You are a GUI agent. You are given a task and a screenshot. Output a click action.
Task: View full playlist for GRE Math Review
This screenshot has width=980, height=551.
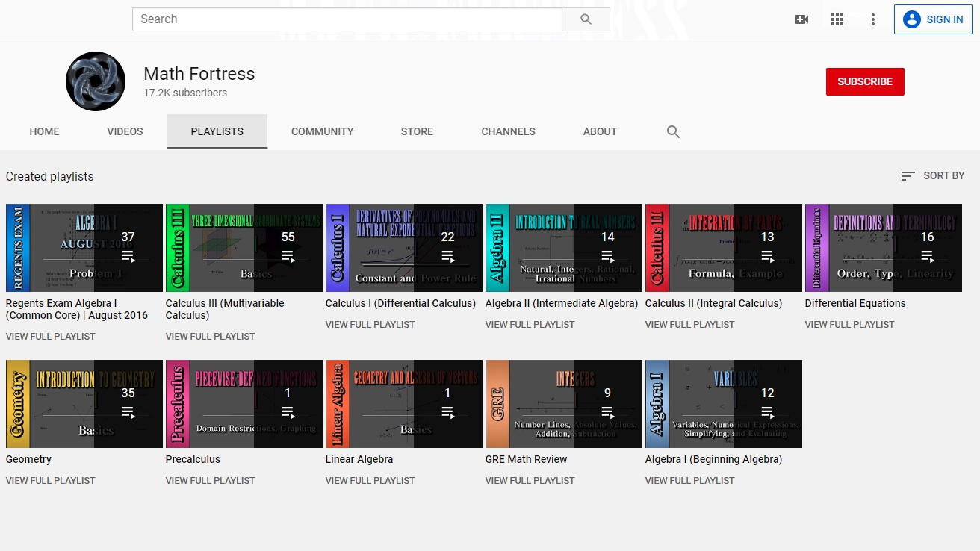[530, 481]
